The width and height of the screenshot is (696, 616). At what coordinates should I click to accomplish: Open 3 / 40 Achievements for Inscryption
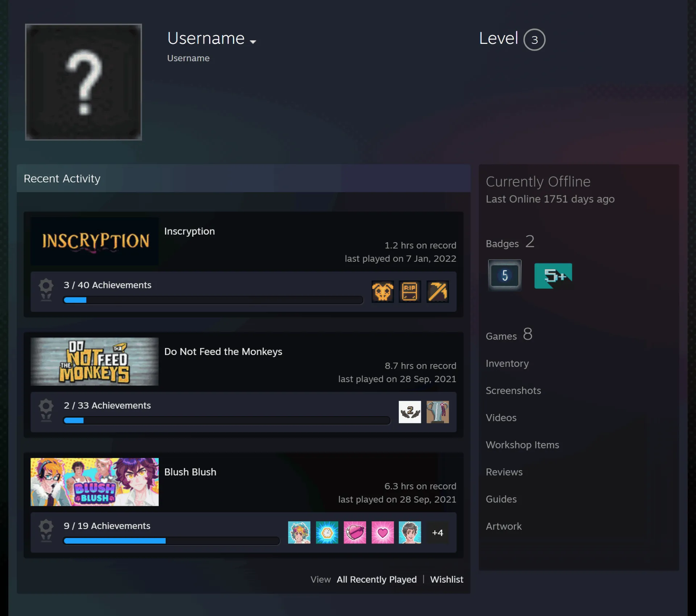[x=107, y=285]
